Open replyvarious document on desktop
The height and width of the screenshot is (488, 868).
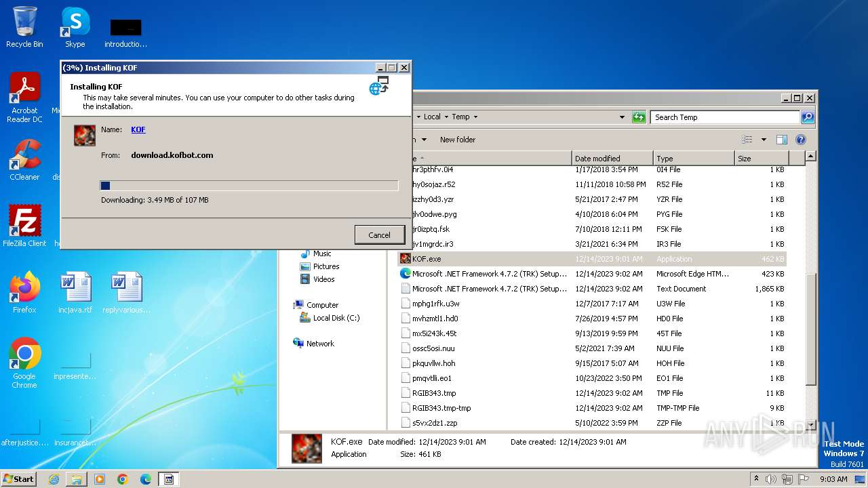126,292
